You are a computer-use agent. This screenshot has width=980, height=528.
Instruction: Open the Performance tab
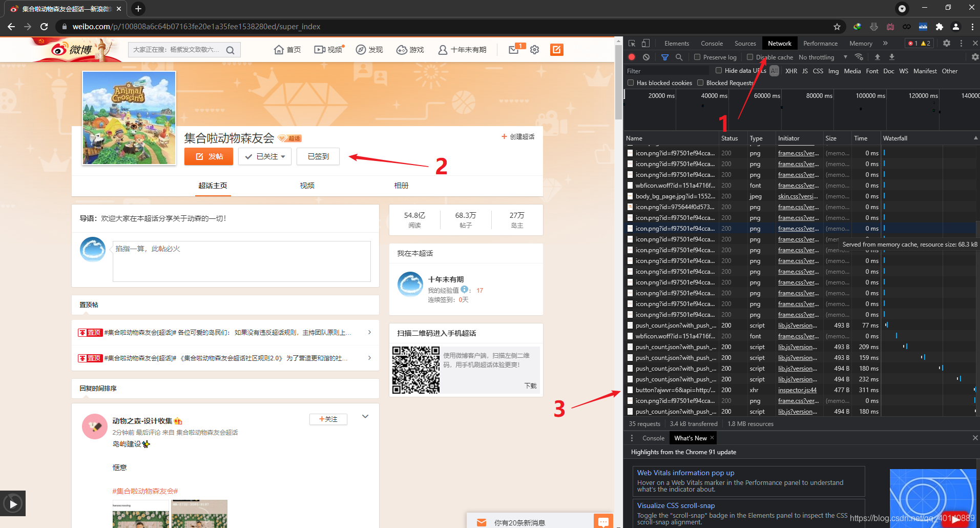(x=820, y=44)
